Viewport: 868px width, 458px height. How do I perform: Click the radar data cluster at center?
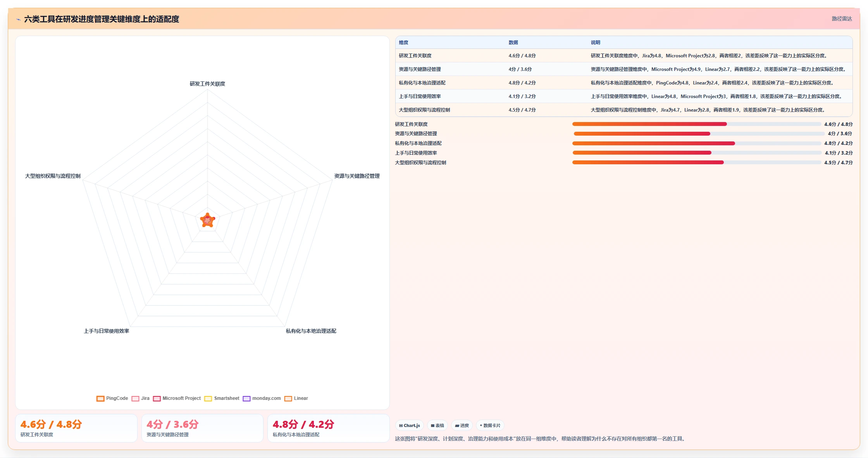click(x=208, y=220)
